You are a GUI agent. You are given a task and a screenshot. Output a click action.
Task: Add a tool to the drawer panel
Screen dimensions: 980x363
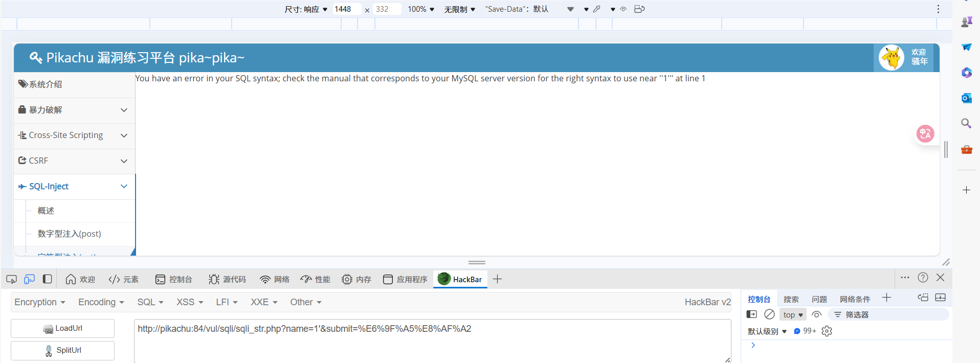click(x=886, y=298)
